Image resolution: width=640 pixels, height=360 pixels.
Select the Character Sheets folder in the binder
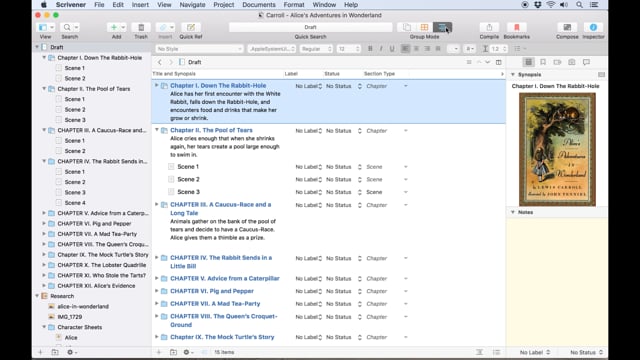[x=80, y=327]
